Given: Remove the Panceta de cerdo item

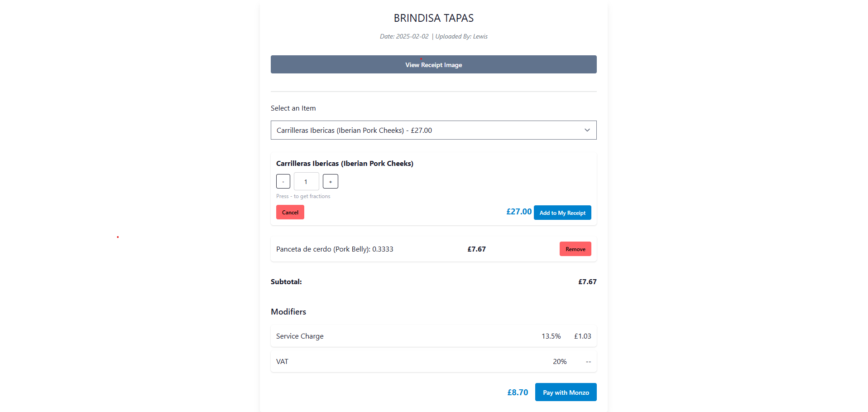Looking at the screenshot, I should 575,249.
